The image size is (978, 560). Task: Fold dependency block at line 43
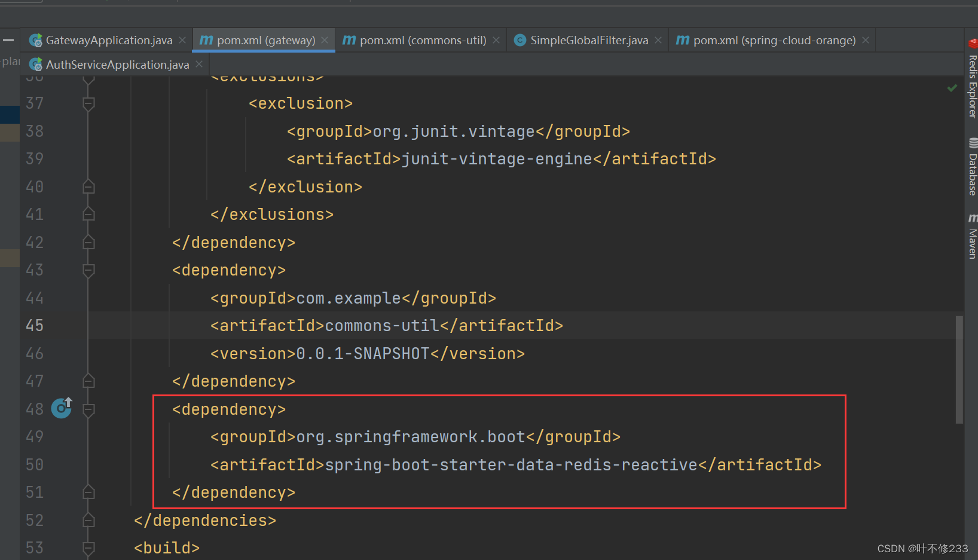(x=88, y=271)
